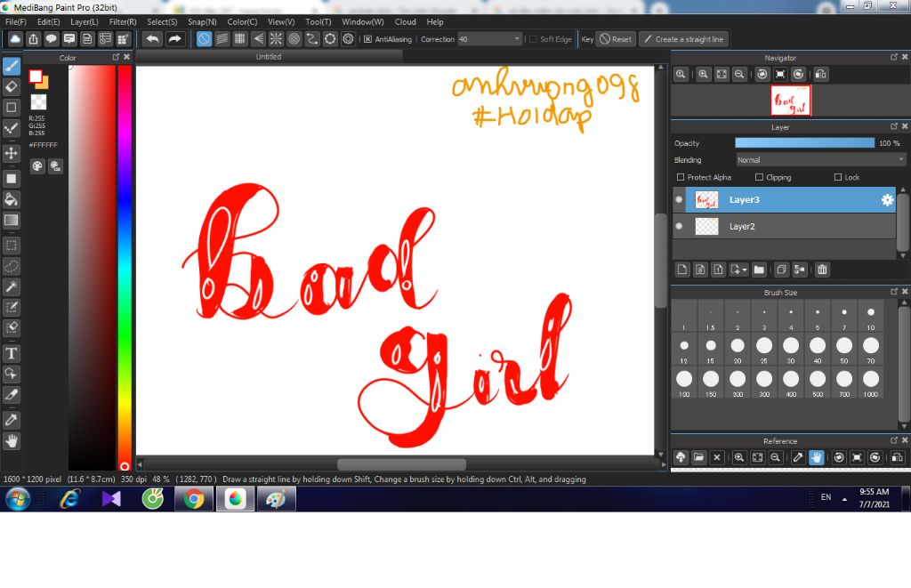This screenshot has width=911, height=588.
Task: Open the cloud icon in the toolbar
Action: [15, 39]
